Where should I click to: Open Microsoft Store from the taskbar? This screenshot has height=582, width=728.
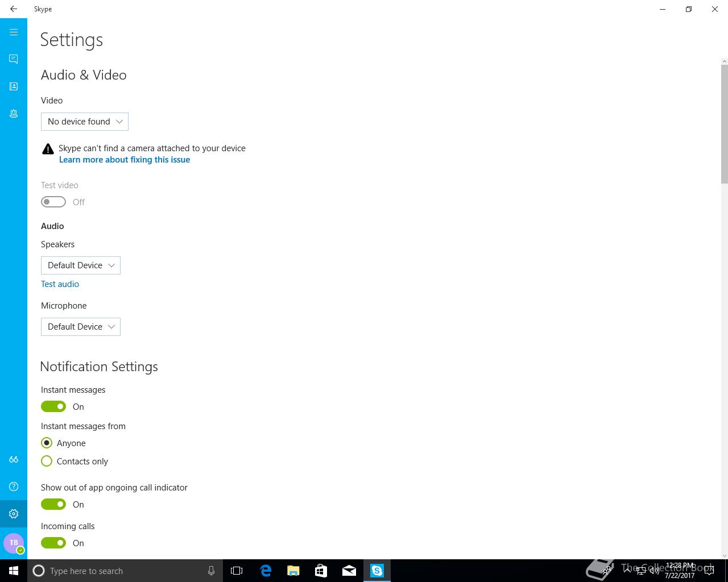click(x=321, y=571)
